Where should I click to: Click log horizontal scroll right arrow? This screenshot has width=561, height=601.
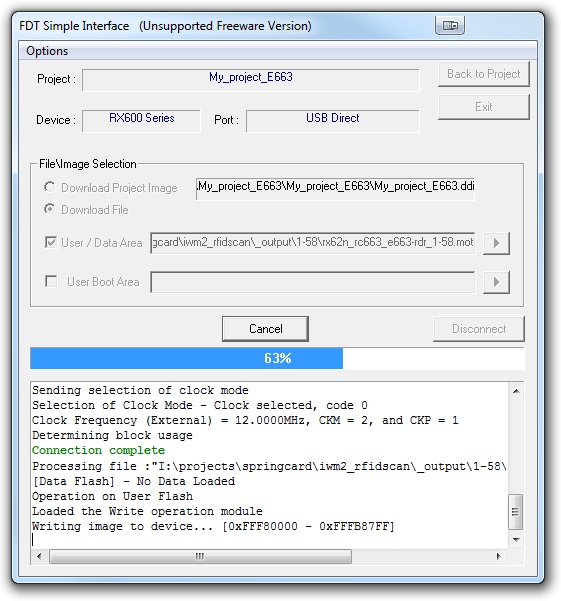[x=498, y=556]
